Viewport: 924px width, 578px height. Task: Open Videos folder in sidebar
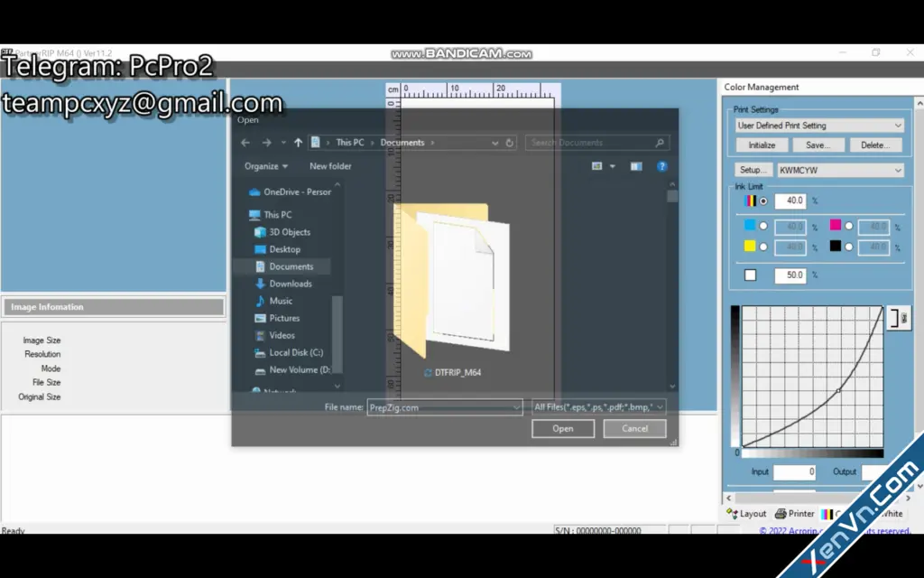click(x=274, y=335)
